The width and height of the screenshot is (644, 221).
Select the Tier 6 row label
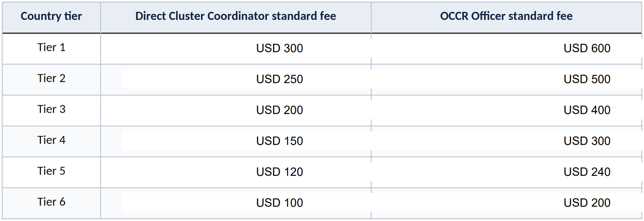click(x=51, y=202)
